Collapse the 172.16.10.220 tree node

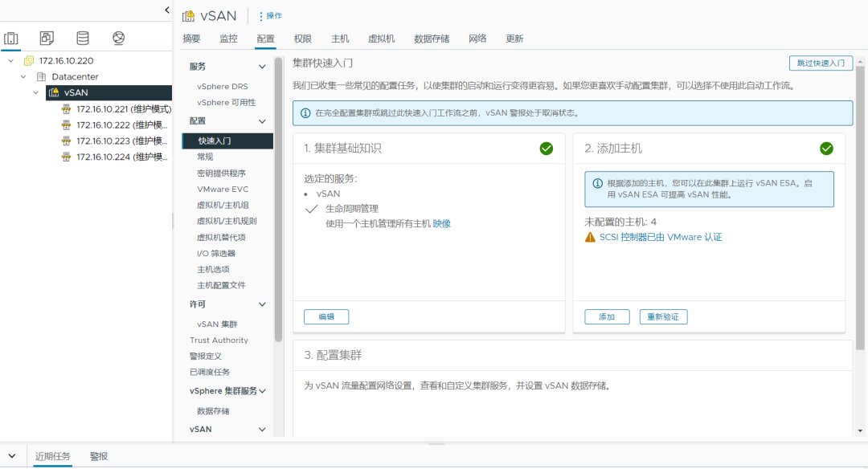[x=10, y=61]
